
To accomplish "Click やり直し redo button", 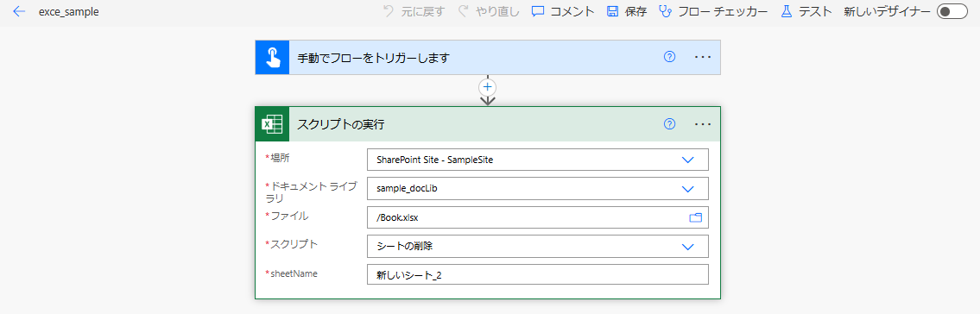I will coord(488,11).
